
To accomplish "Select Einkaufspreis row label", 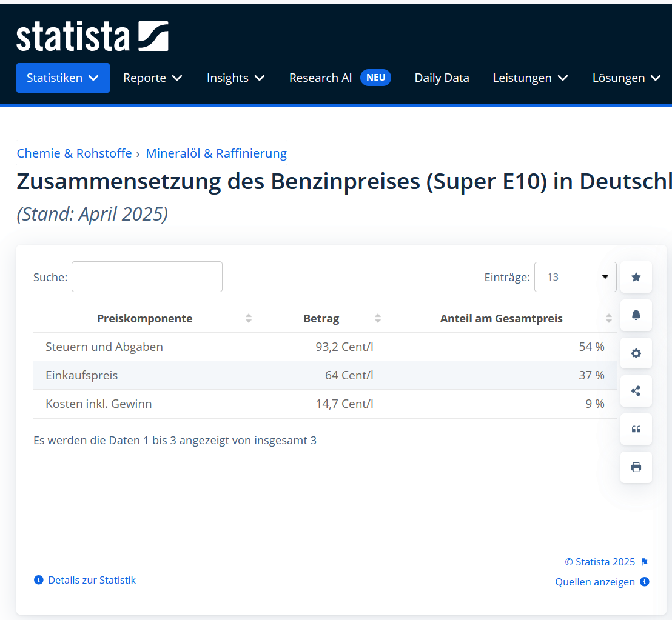I will tap(82, 376).
